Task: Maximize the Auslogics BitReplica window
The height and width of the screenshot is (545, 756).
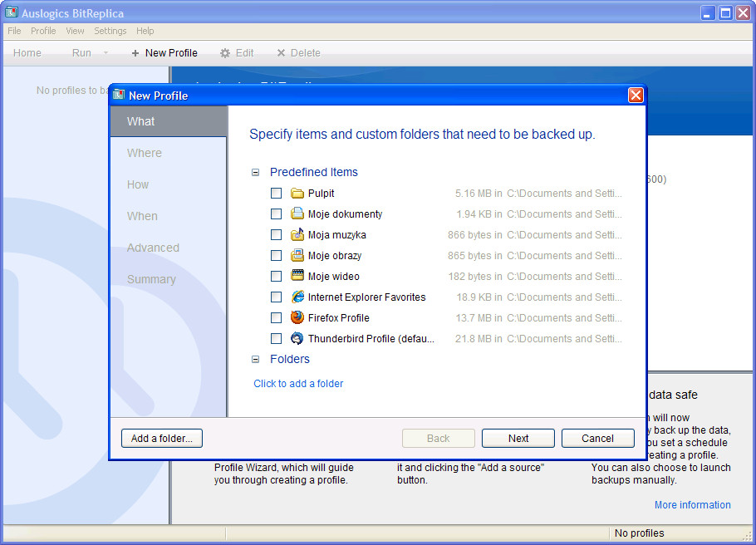Action: (x=725, y=13)
